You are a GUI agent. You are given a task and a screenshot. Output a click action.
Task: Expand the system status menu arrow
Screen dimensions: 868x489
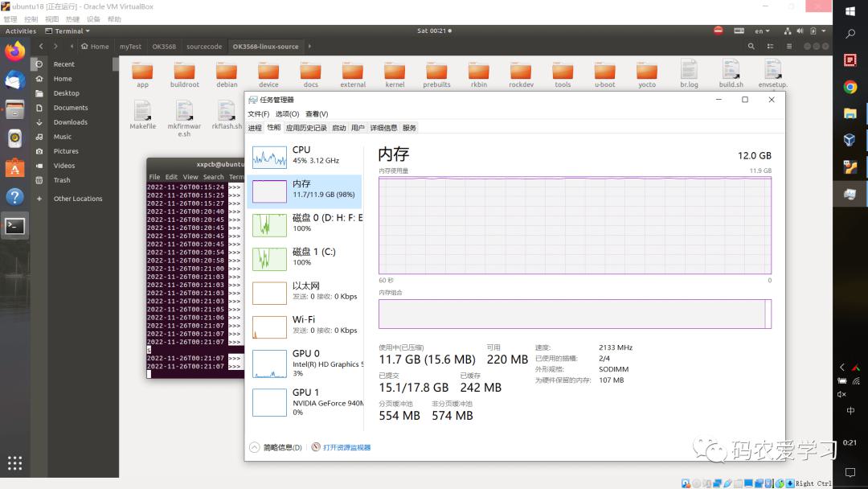pos(824,31)
